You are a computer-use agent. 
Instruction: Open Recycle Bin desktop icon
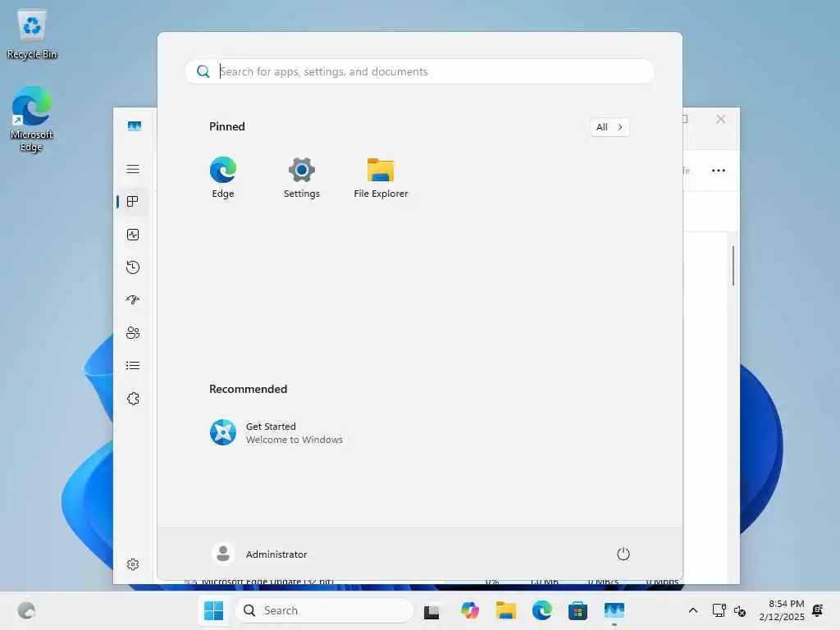click(x=32, y=34)
